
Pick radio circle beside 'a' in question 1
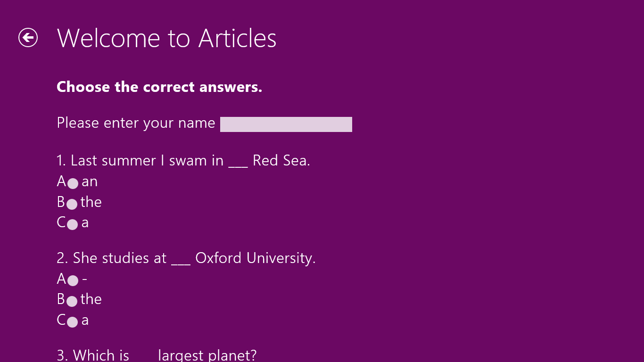click(x=72, y=225)
